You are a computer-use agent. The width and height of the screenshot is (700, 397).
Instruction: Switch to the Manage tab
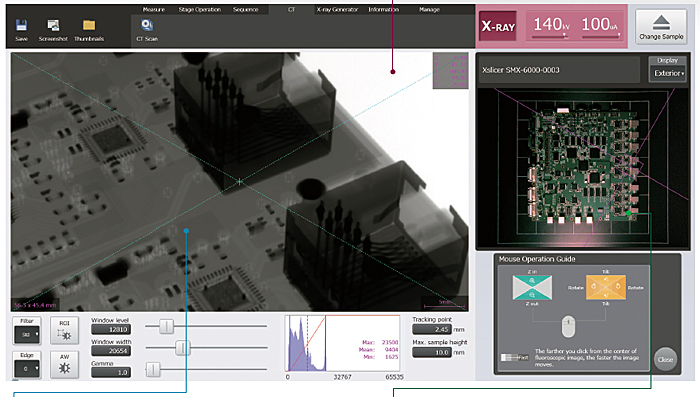pyautogui.click(x=429, y=9)
